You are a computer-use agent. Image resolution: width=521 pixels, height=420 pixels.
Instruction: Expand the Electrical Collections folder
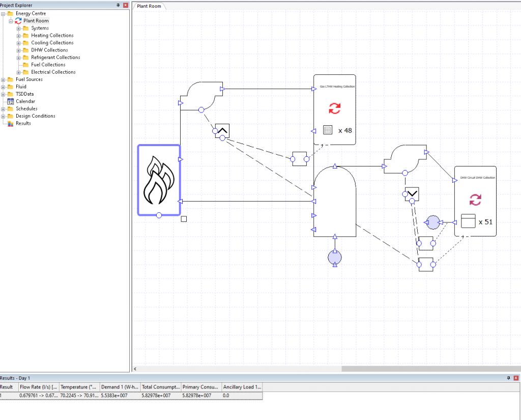[19, 72]
